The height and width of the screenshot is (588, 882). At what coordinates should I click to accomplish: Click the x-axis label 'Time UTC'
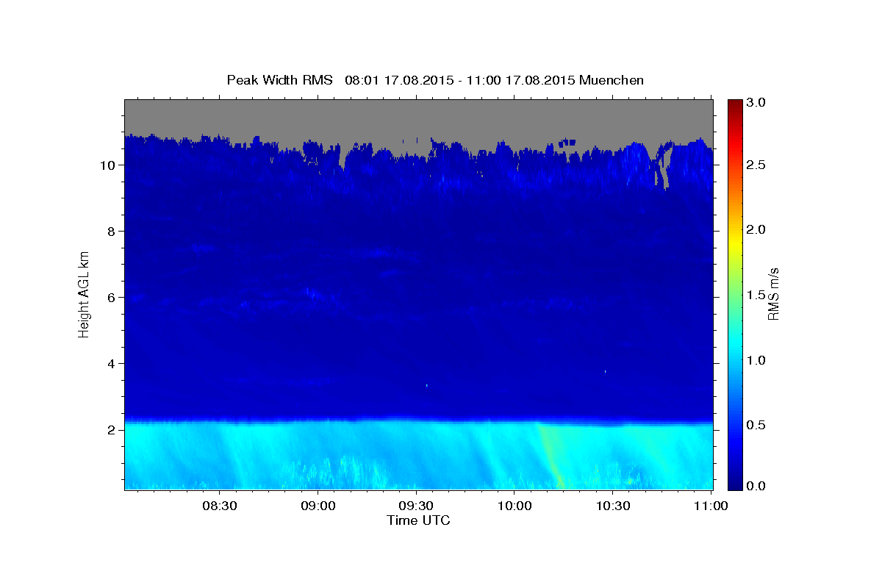[418, 520]
